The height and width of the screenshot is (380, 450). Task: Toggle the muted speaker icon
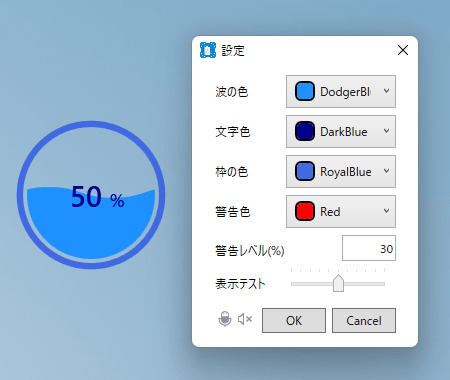click(x=245, y=319)
